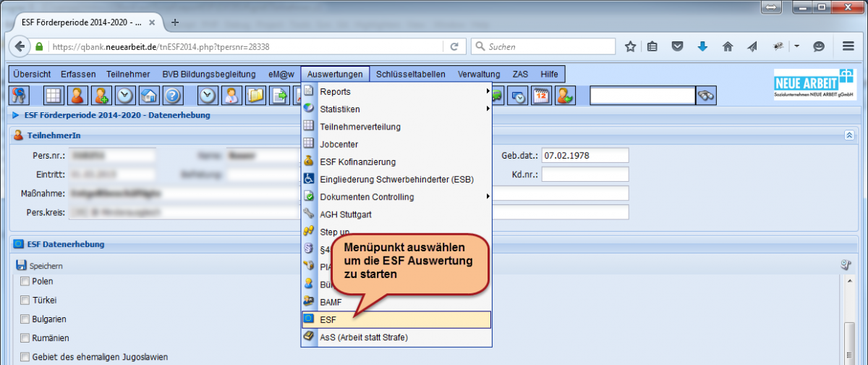Check the Polen checkbox
This screenshot has height=365, width=868.
(x=25, y=281)
